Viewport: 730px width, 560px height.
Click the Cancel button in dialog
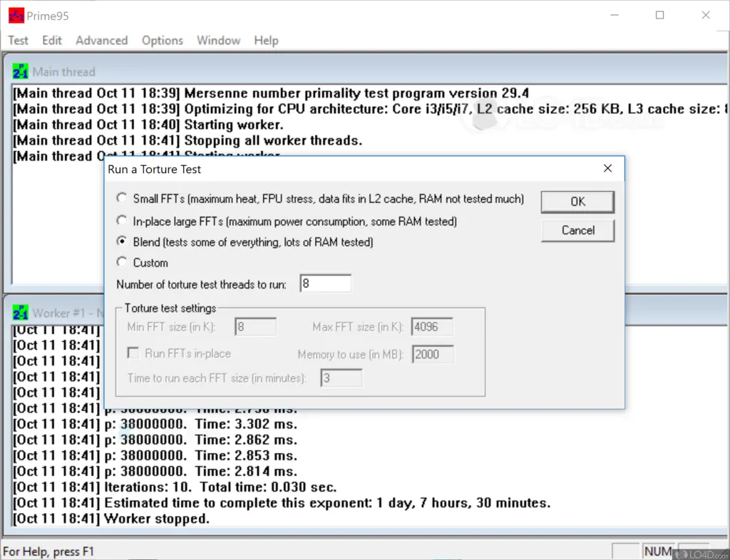(577, 231)
